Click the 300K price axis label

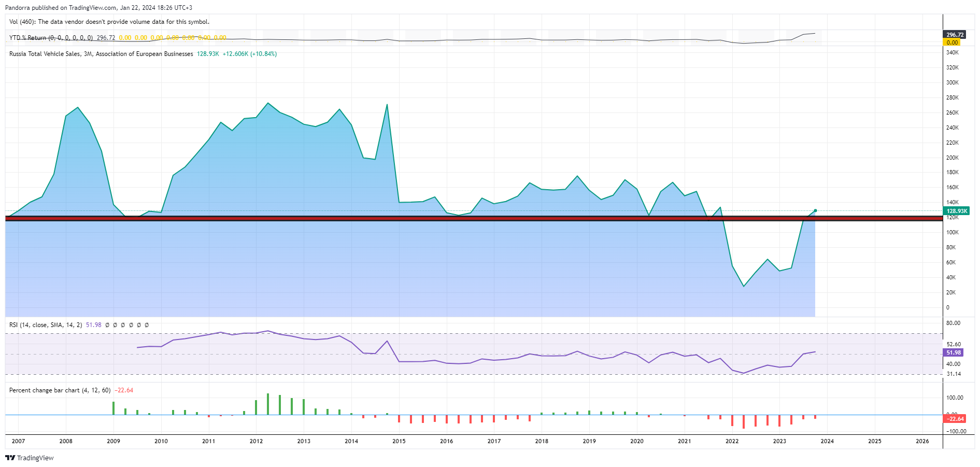click(x=953, y=82)
